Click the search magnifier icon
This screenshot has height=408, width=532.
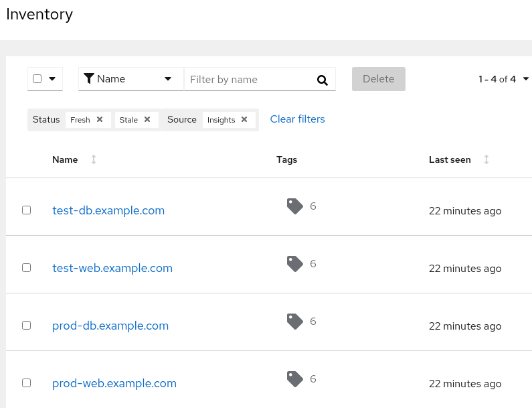[323, 80]
